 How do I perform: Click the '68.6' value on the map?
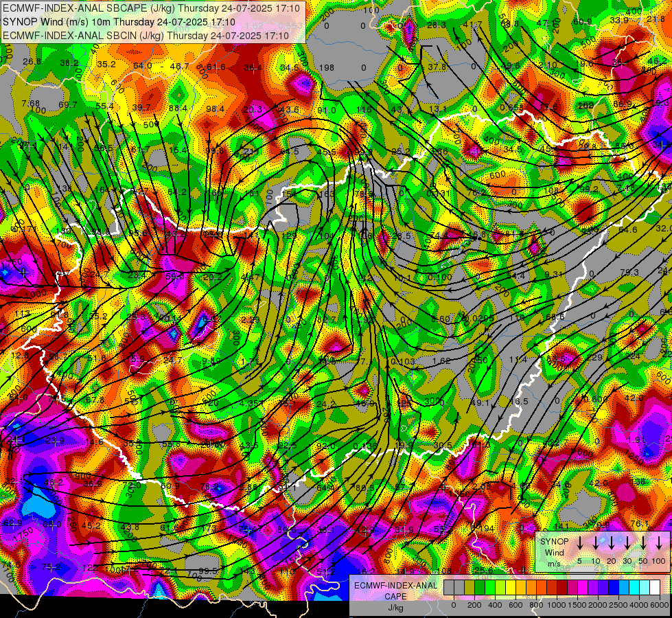point(555,317)
